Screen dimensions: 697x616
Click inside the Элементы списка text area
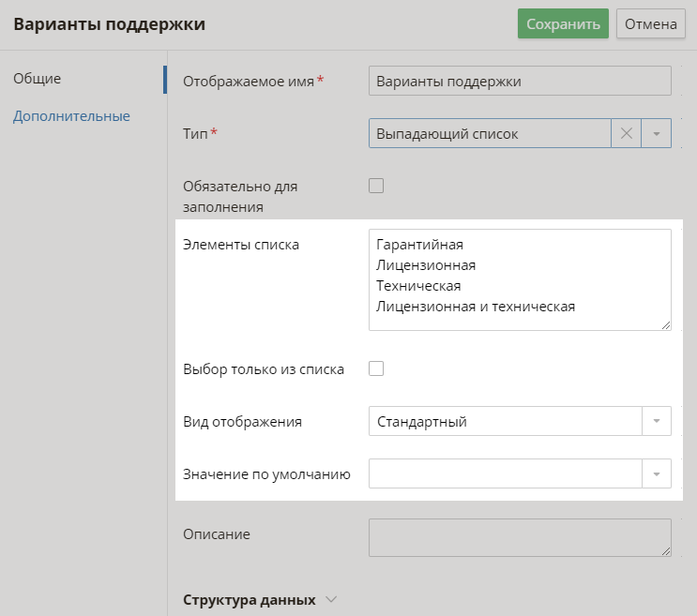520,279
